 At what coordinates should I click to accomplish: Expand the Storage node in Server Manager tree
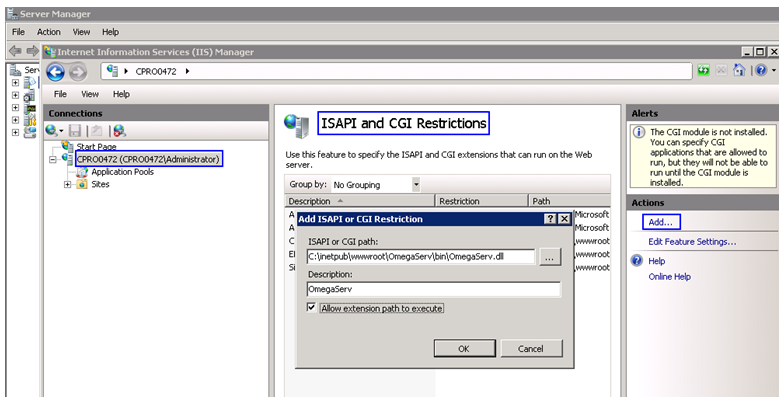(x=15, y=132)
